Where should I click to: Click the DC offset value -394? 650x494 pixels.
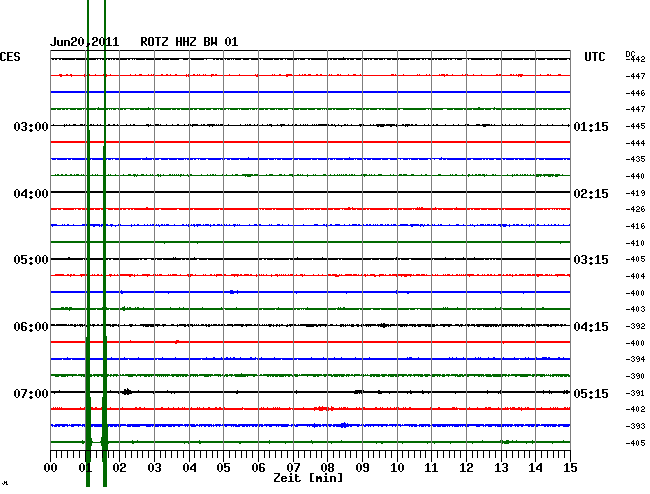click(x=635, y=359)
